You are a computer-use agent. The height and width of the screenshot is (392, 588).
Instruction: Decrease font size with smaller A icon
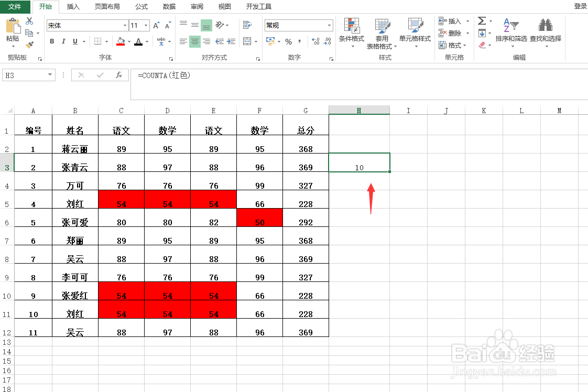point(168,26)
